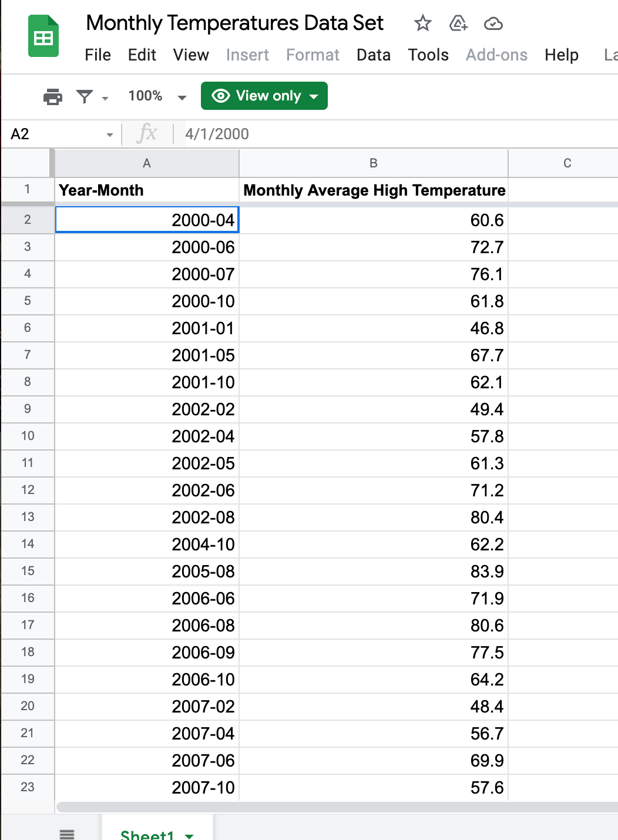The width and height of the screenshot is (618, 840).
Task: Click the Year-Month header cell
Action: pyautogui.click(x=147, y=190)
